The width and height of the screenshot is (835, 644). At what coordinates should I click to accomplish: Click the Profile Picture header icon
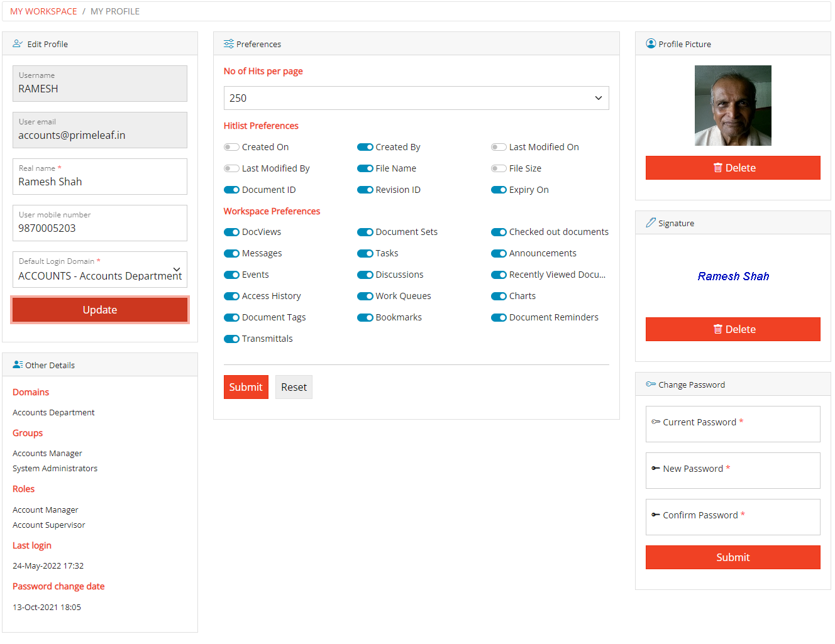click(x=651, y=44)
